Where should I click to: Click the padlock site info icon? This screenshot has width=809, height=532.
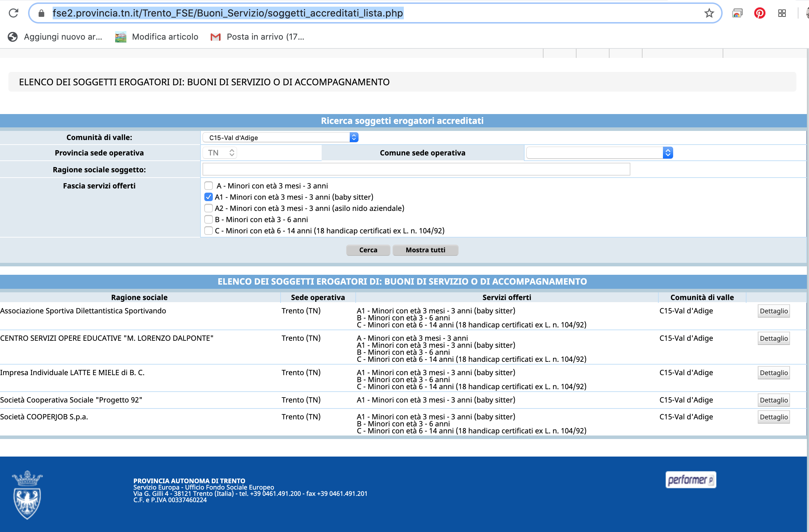coord(41,13)
